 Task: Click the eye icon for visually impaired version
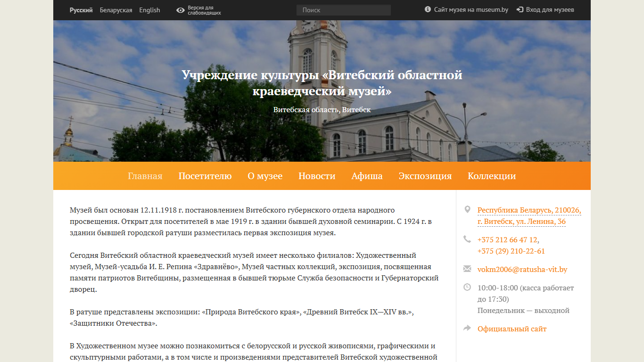(180, 10)
